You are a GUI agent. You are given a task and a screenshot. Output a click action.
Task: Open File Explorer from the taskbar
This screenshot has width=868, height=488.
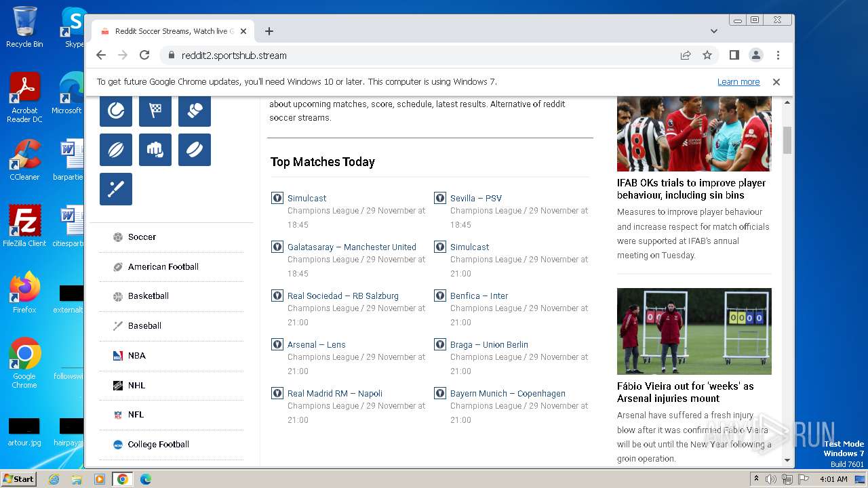click(x=77, y=479)
